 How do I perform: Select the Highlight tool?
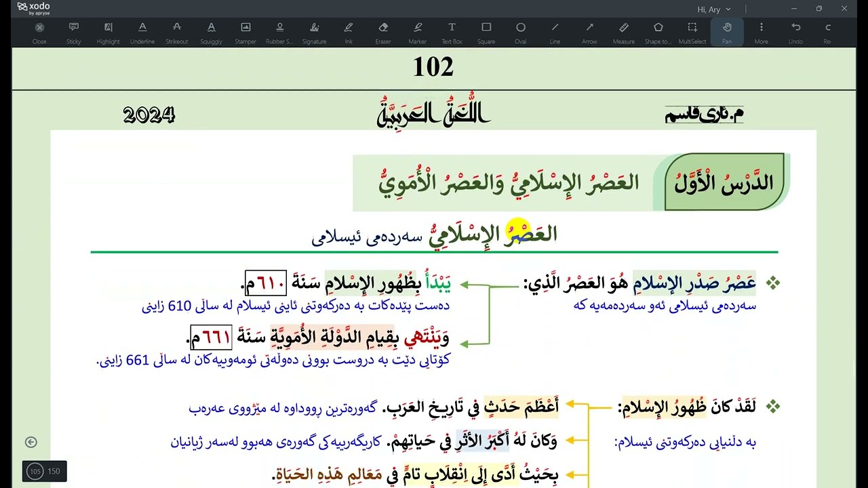pyautogui.click(x=108, y=32)
